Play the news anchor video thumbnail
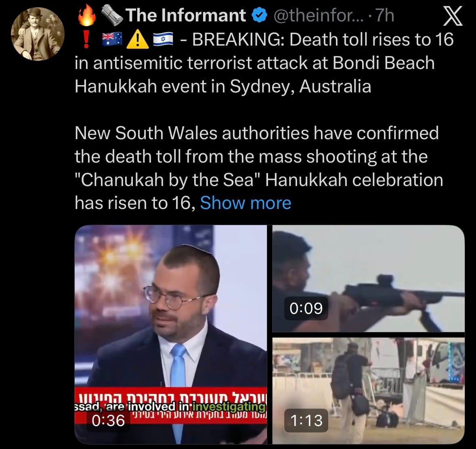This screenshot has width=476, height=449. click(171, 334)
